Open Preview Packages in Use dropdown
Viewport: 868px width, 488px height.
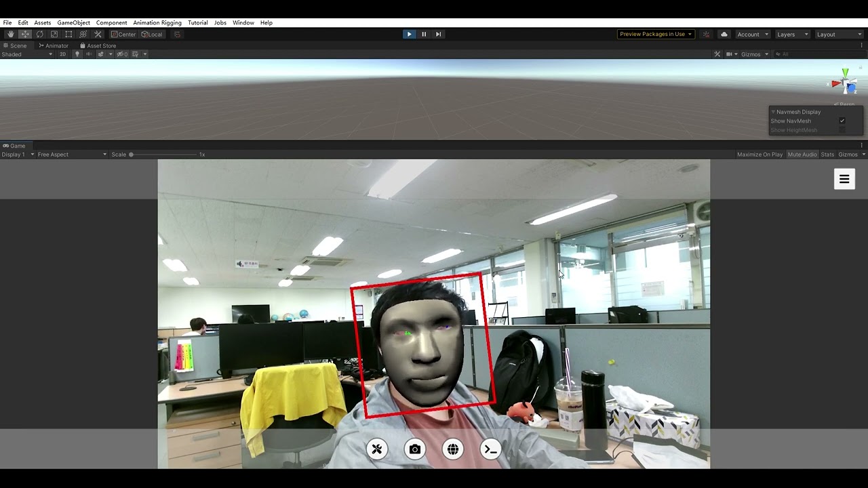656,34
